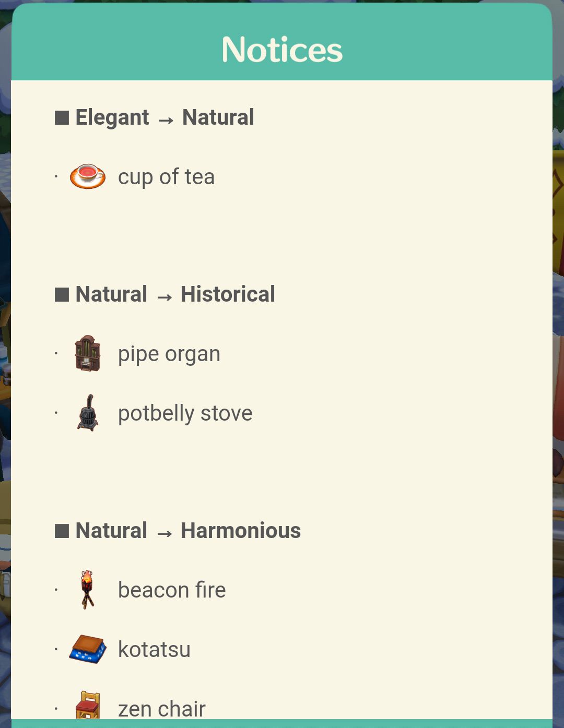This screenshot has height=728, width=564.
Task: Tap the cup of tea icon
Action: (x=88, y=176)
